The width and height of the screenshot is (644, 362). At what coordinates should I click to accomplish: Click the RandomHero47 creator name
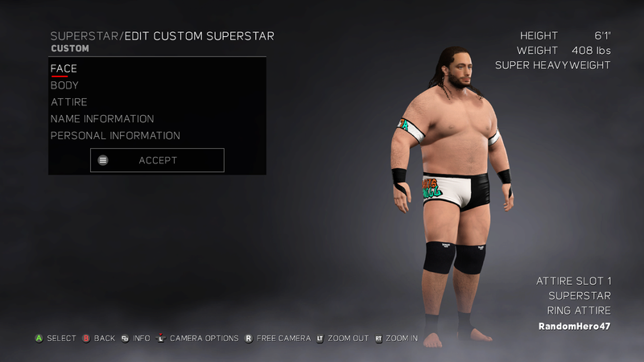click(575, 327)
